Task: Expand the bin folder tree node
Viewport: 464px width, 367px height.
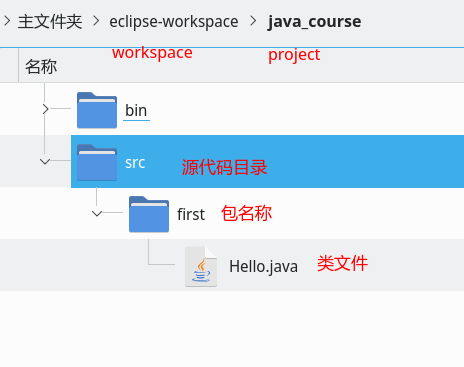Action: [x=46, y=109]
